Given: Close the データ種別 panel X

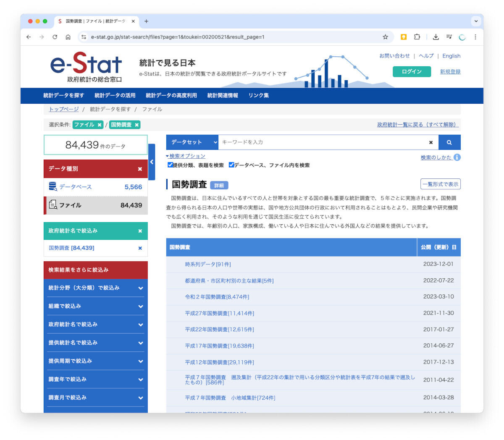Looking at the screenshot, I should pyautogui.click(x=140, y=169).
